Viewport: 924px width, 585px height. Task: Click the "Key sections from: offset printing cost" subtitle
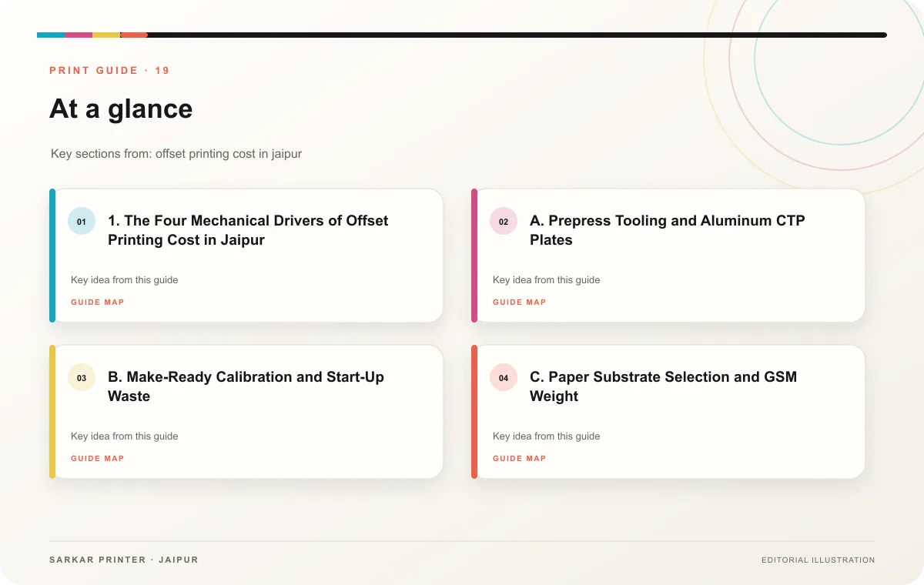tap(176, 154)
